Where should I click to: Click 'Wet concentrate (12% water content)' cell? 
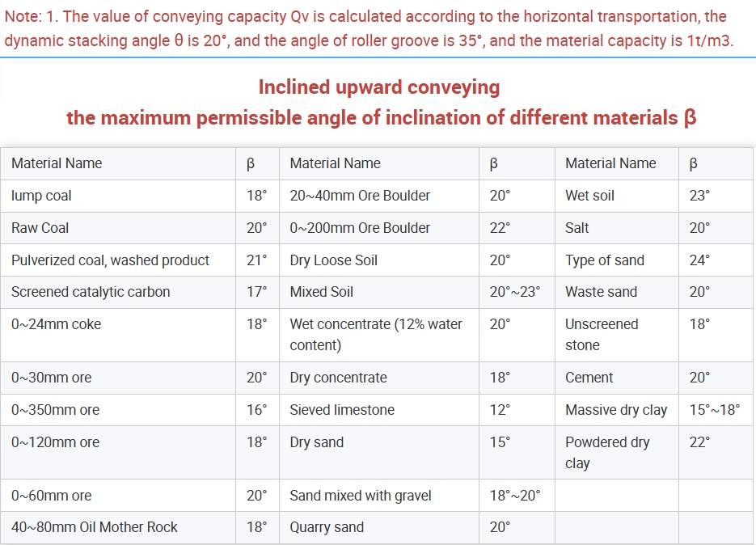point(376,335)
